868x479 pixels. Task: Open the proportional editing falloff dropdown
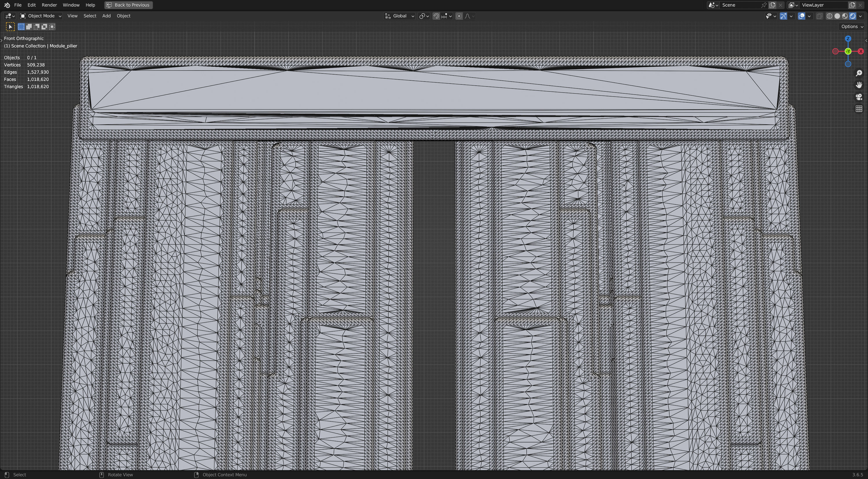[x=469, y=16]
